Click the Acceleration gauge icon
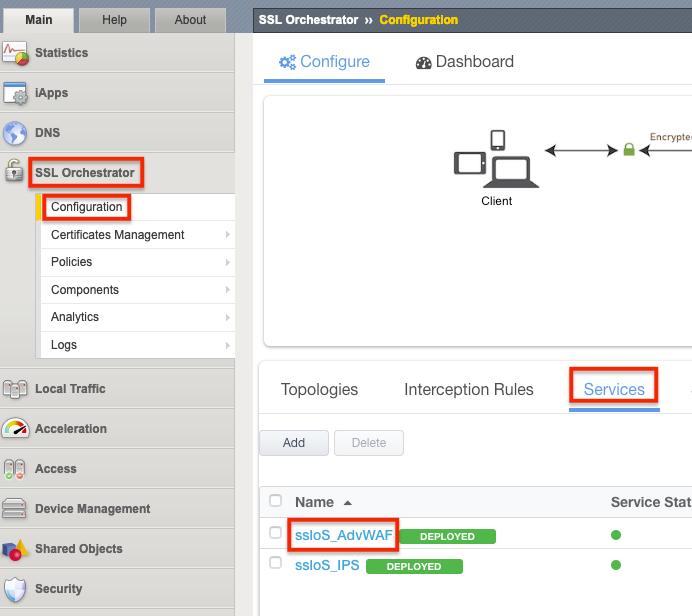Image resolution: width=692 pixels, height=616 pixels. pos(15,429)
